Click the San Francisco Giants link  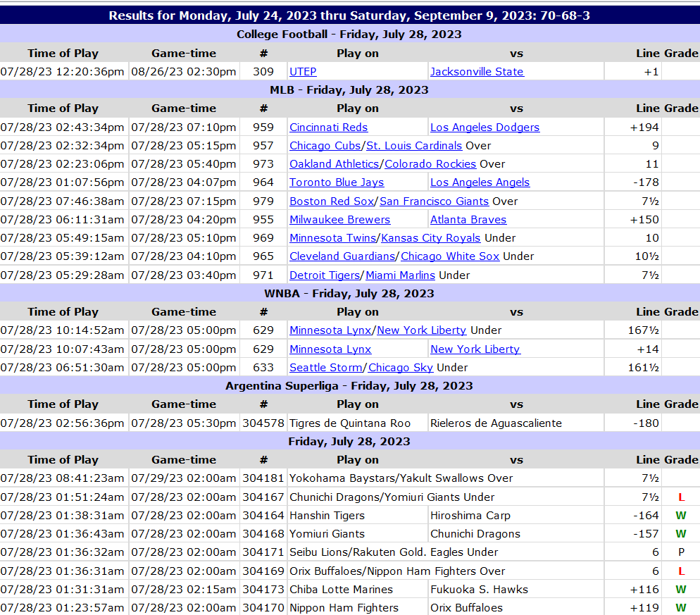tap(434, 201)
